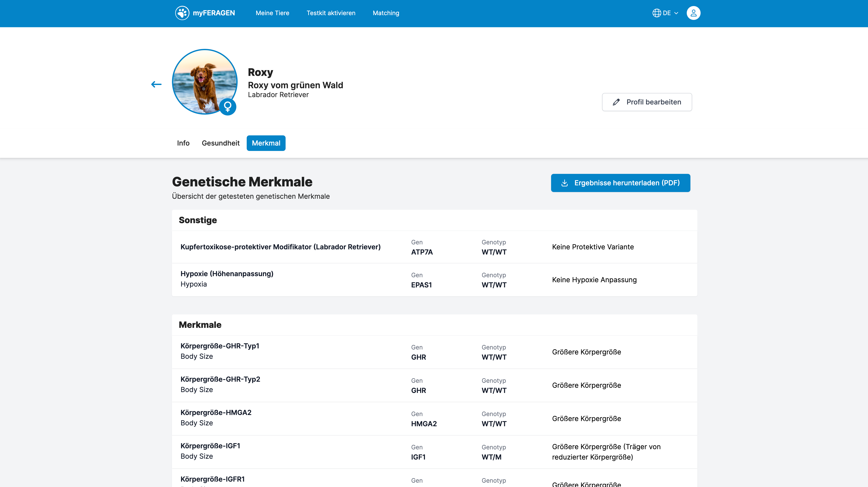868x487 pixels.
Task: Select the Merkmal tab
Action: pos(266,143)
